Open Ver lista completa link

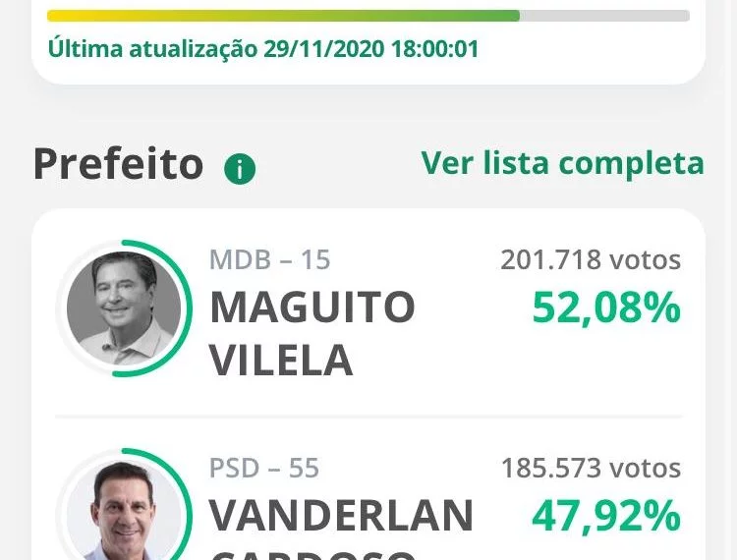click(562, 163)
